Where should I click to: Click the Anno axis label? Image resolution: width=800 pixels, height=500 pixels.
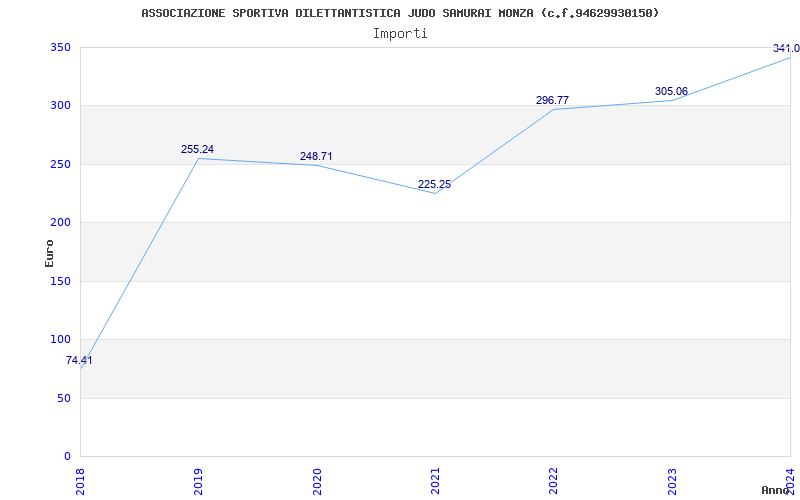pyautogui.click(x=776, y=490)
